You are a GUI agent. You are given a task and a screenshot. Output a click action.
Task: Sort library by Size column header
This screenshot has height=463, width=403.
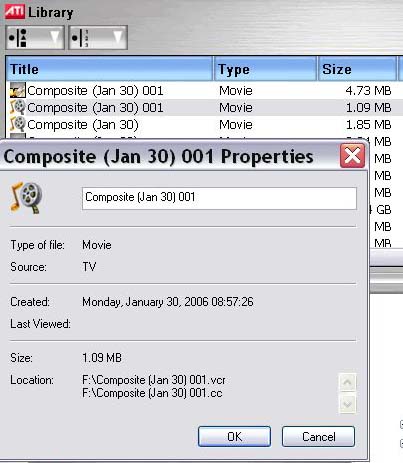(357, 69)
